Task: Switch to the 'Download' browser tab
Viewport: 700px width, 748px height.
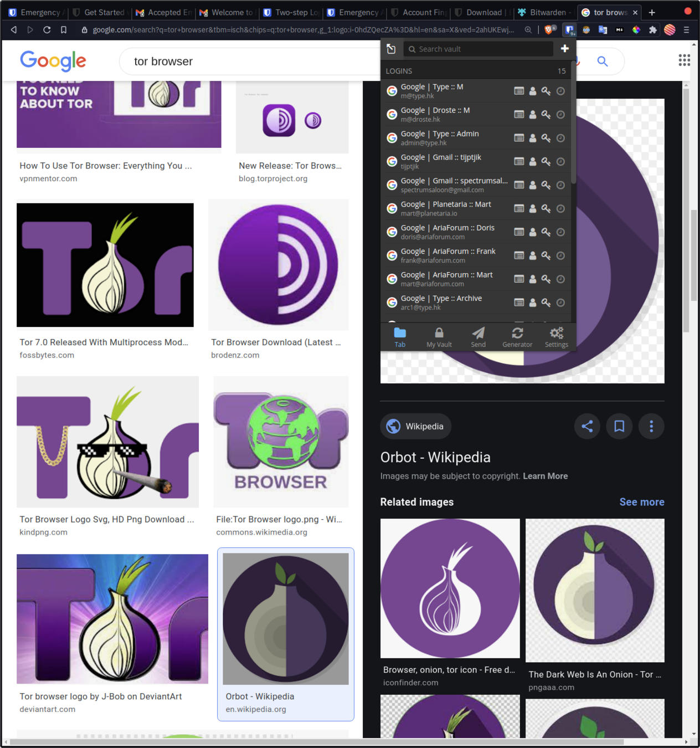Action: point(482,12)
